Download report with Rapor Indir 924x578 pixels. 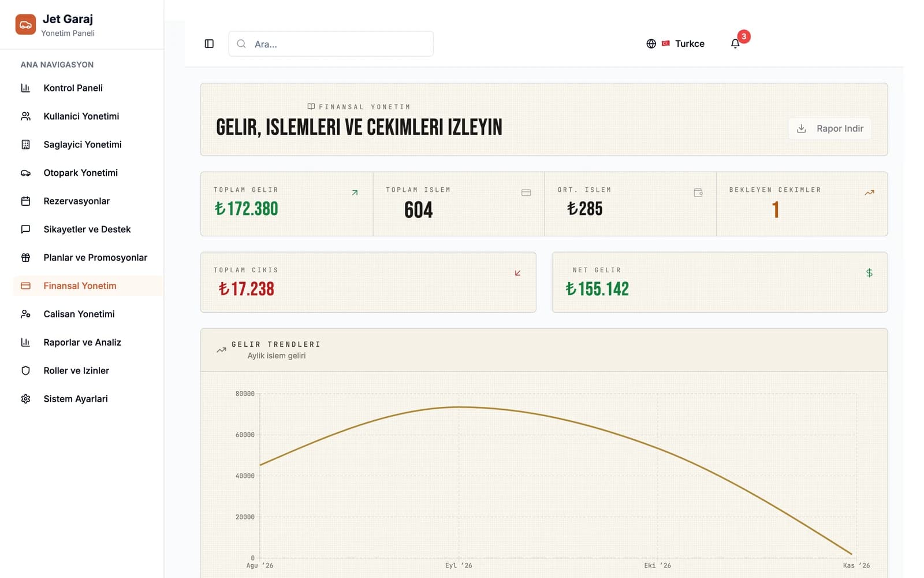click(x=830, y=128)
